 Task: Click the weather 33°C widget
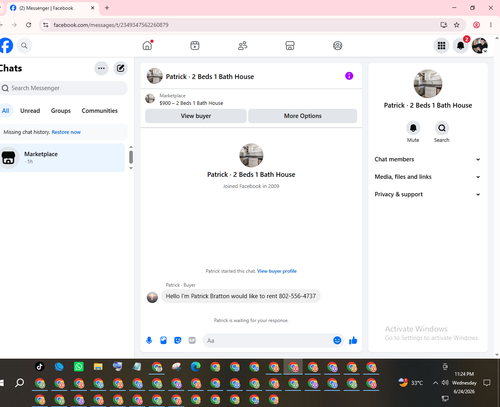(x=411, y=383)
